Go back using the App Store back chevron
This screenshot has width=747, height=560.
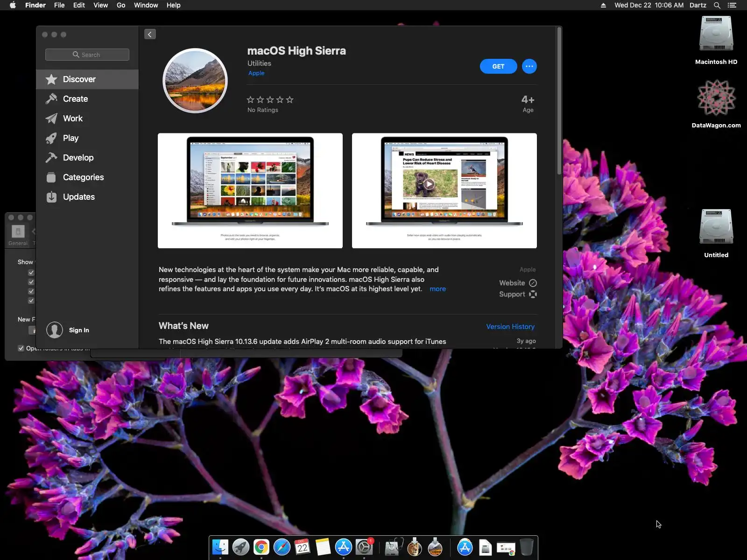150,34
